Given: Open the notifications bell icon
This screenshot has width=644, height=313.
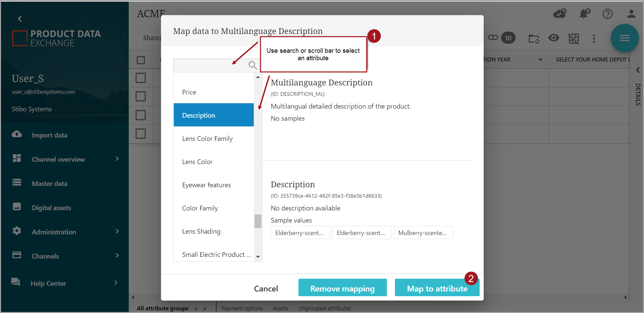Looking at the screenshot, I should [584, 14].
